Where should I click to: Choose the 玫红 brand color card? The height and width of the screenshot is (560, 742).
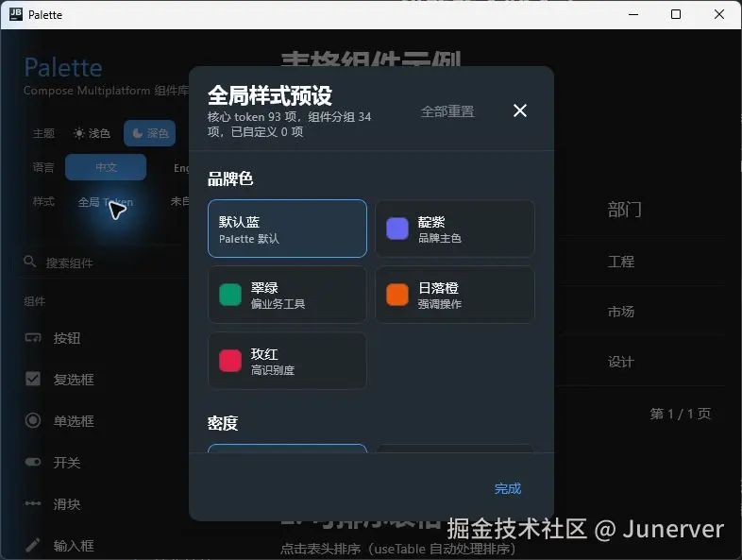coord(287,361)
